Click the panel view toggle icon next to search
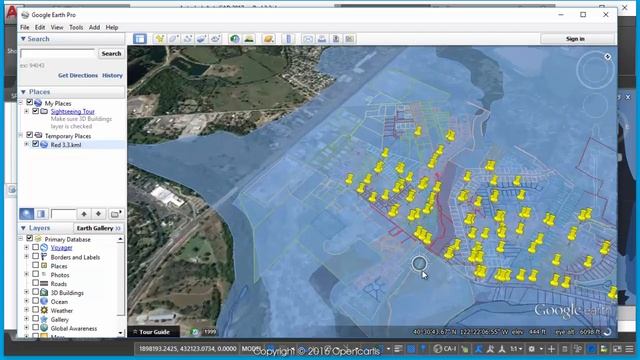The width and height of the screenshot is (640, 360). [x=41, y=214]
